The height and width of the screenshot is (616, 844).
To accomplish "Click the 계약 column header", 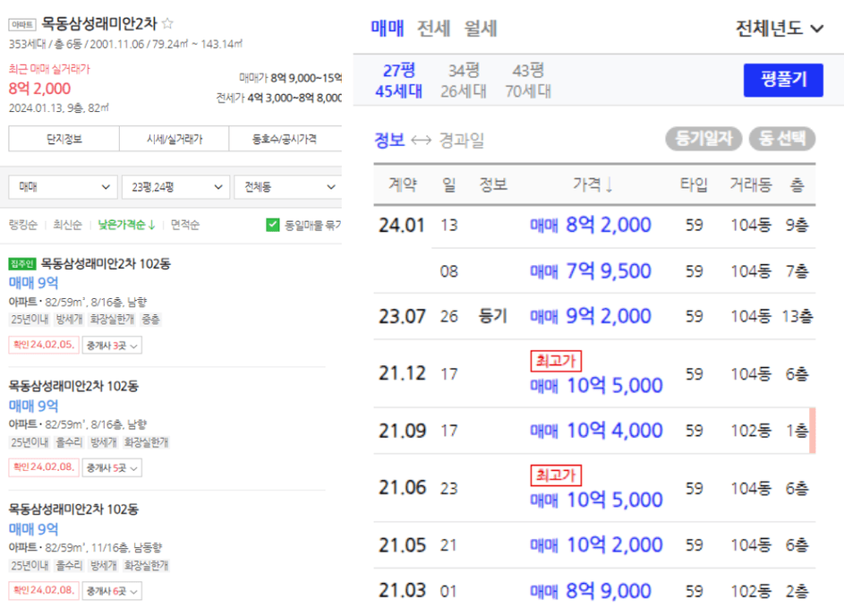I will click(403, 184).
